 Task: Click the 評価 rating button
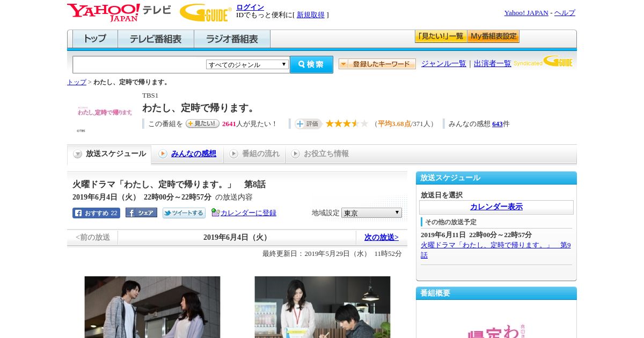(x=308, y=124)
